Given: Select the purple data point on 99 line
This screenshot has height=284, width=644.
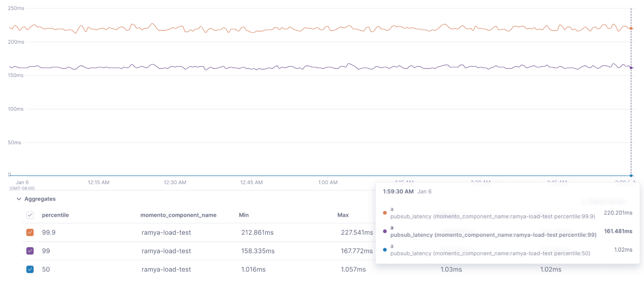Looking at the screenshot, I should point(631,68).
